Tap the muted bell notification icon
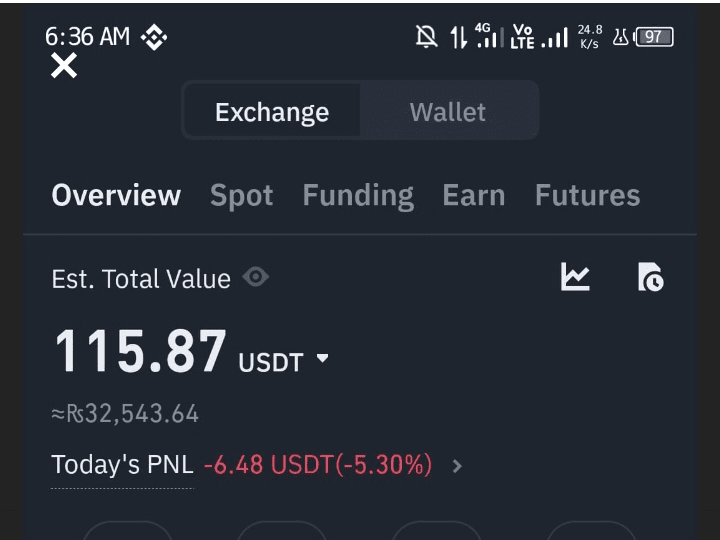 coord(426,37)
